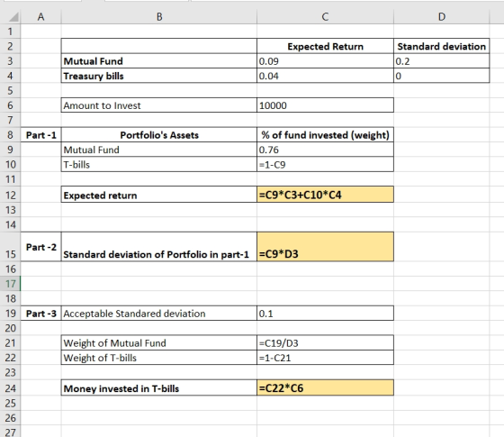Select the T-bills weight cell =1-C9

tap(325, 164)
